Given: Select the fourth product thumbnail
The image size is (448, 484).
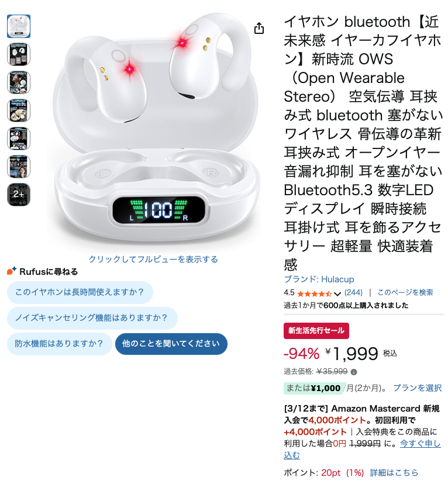Looking at the screenshot, I should click(19, 110).
